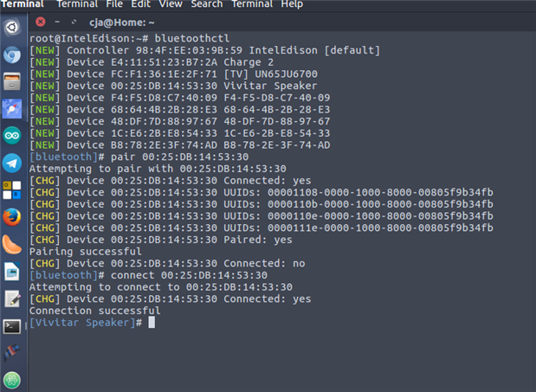Open Telegram from the dock
536x392 pixels.
[12, 163]
